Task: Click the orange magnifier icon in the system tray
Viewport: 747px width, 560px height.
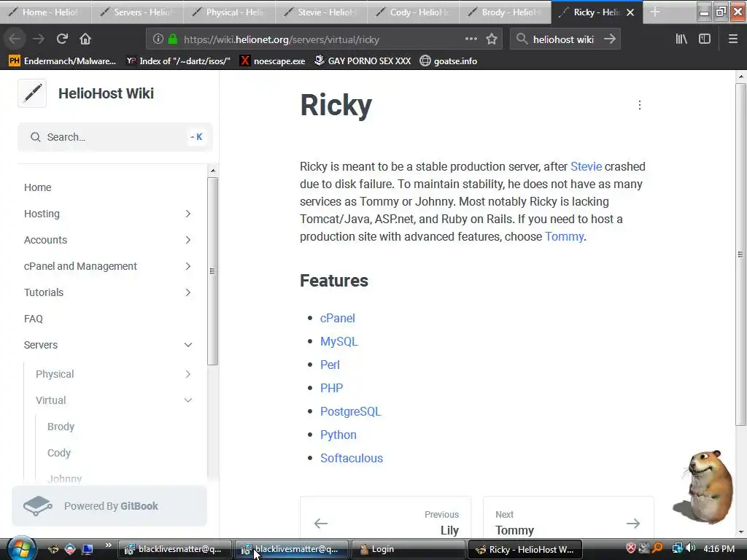Action: [x=657, y=548]
